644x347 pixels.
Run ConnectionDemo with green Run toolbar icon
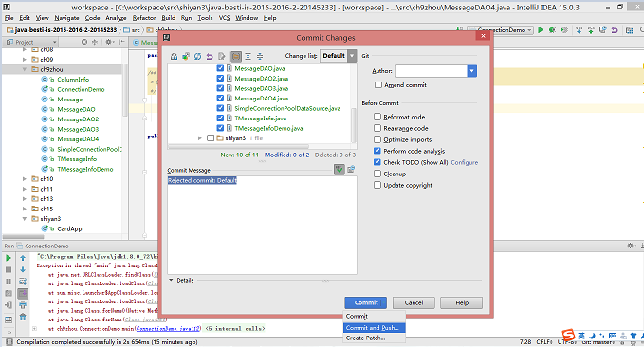pos(541,30)
